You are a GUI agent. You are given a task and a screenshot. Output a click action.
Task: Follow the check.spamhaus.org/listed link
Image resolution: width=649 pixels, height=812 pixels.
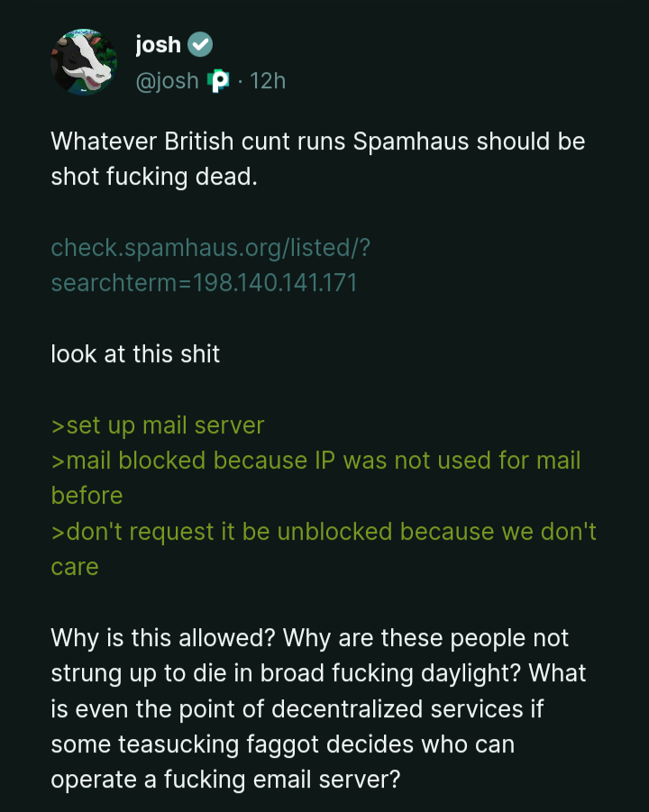tap(211, 248)
